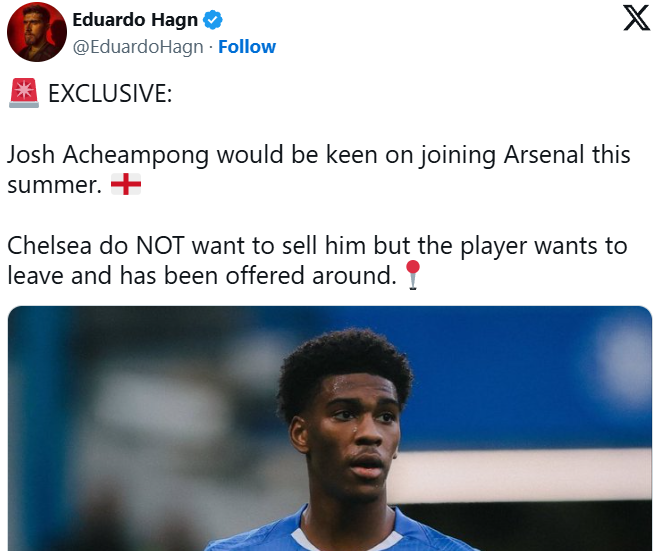The image size is (666, 551).
Task: Open Eduardo Hagn's profile avatar
Action: coord(37,32)
